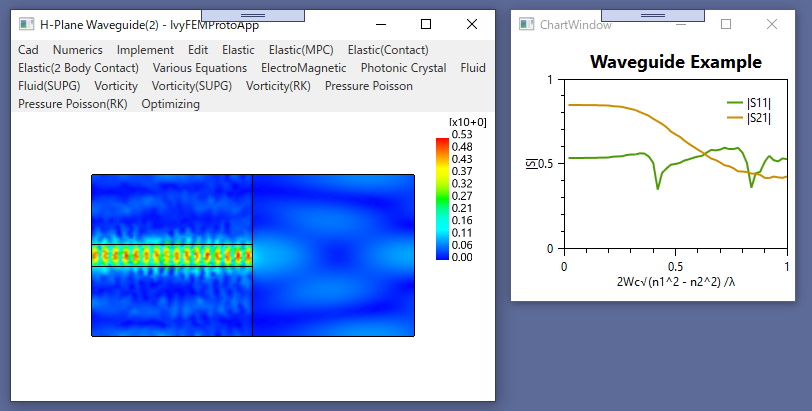Open the Cad menu
The height and width of the screenshot is (411, 812).
point(28,50)
